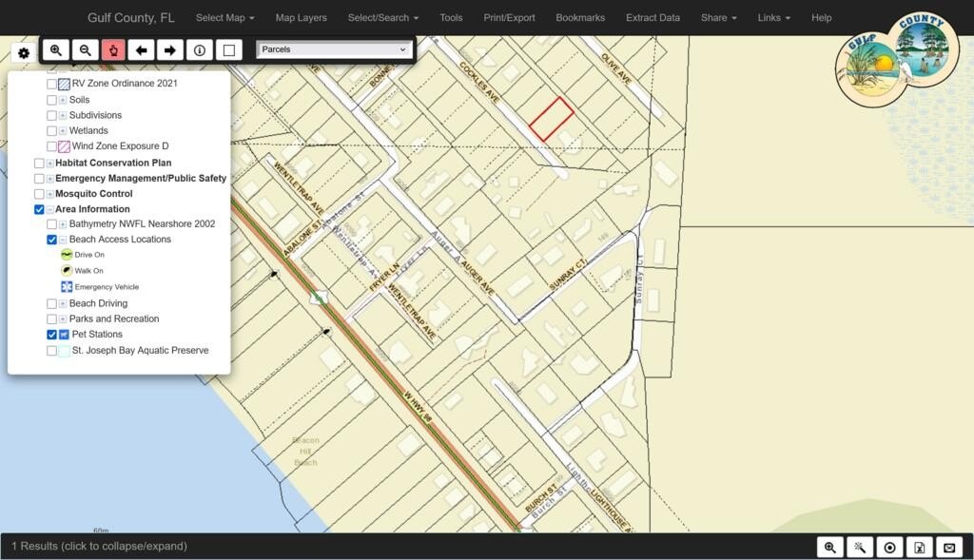This screenshot has width=974, height=560.
Task: Uncheck the Area Information group
Action: pyautogui.click(x=39, y=209)
